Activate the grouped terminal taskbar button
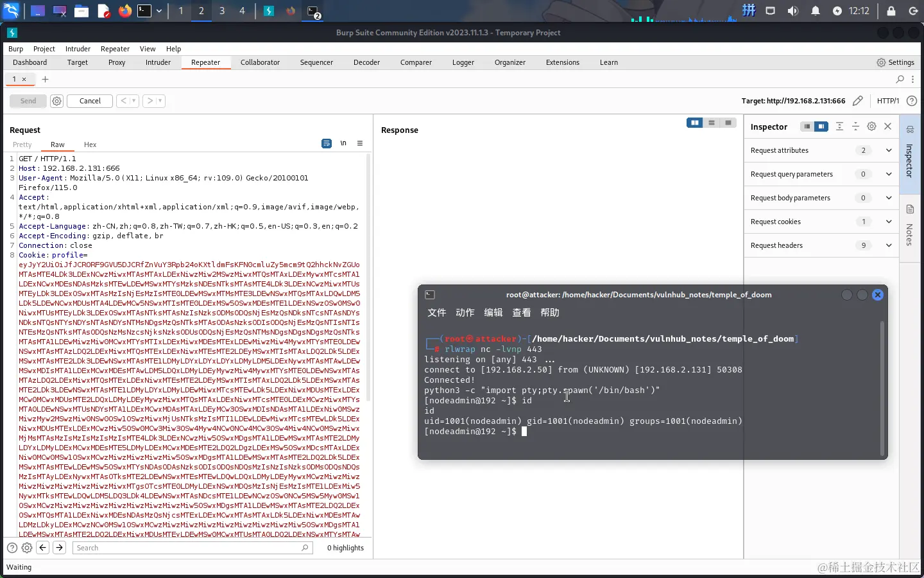924x578 pixels. (x=313, y=11)
